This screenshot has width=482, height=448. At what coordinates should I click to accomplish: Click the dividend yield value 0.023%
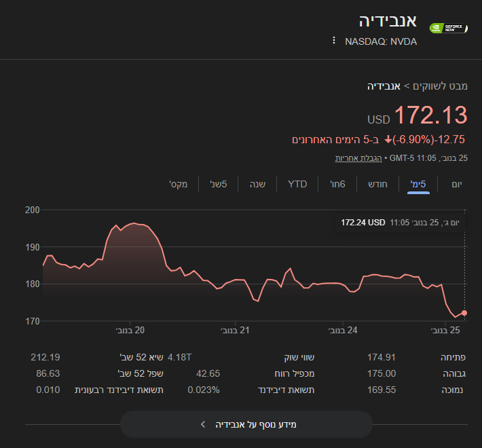tap(204, 390)
